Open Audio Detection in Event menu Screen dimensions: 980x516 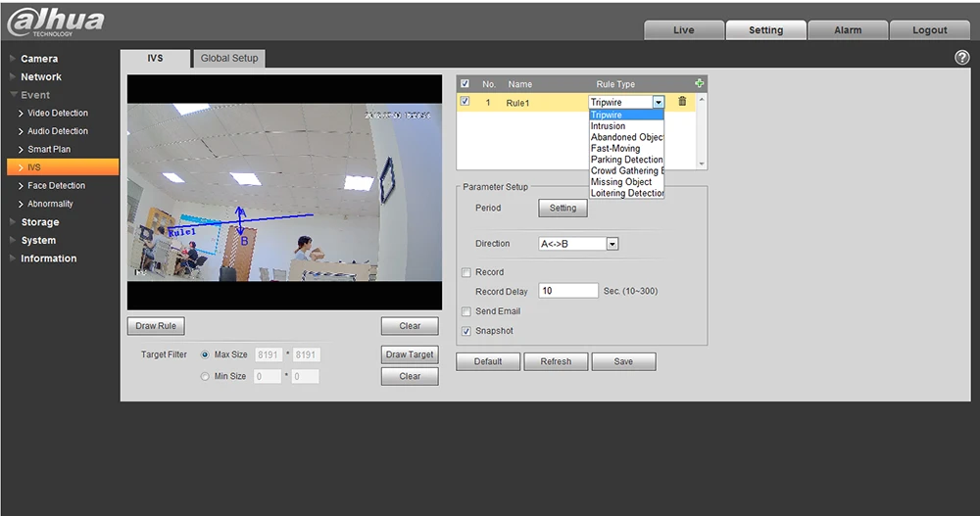58,131
